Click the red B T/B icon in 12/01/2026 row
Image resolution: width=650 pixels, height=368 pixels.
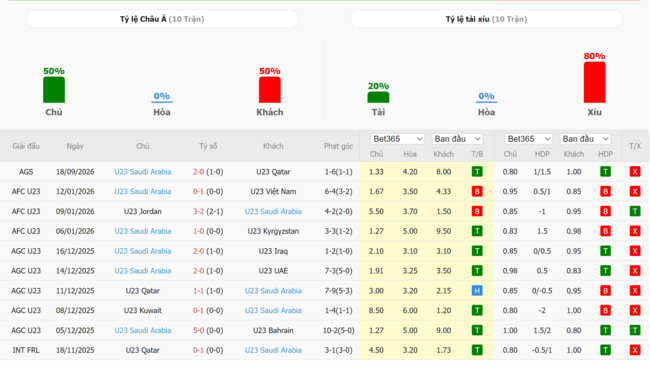tap(477, 191)
